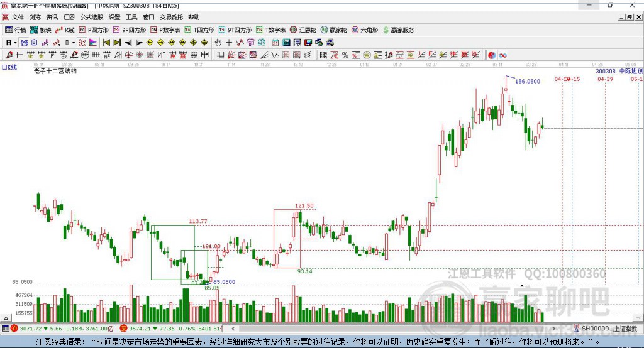The height and width of the screenshot is (348, 644).
Task: Open the calendar icon in toolbar
Action: pos(275,43)
